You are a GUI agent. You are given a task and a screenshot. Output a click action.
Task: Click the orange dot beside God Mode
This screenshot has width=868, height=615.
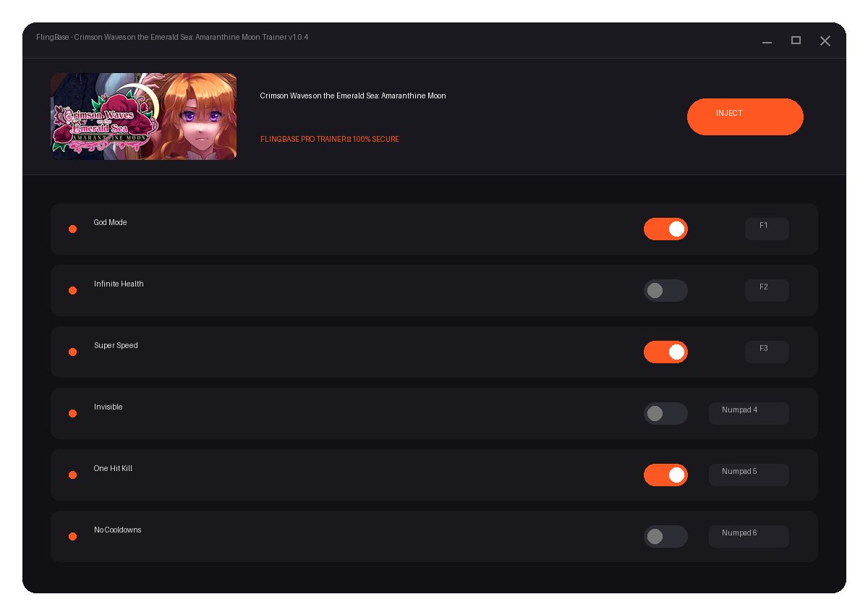[x=72, y=229]
